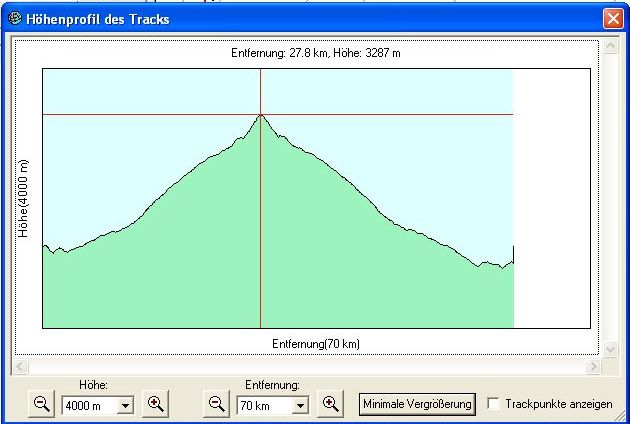
Task: Open the Entfernung 70 km dropdown
Action: pyautogui.click(x=299, y=406)
